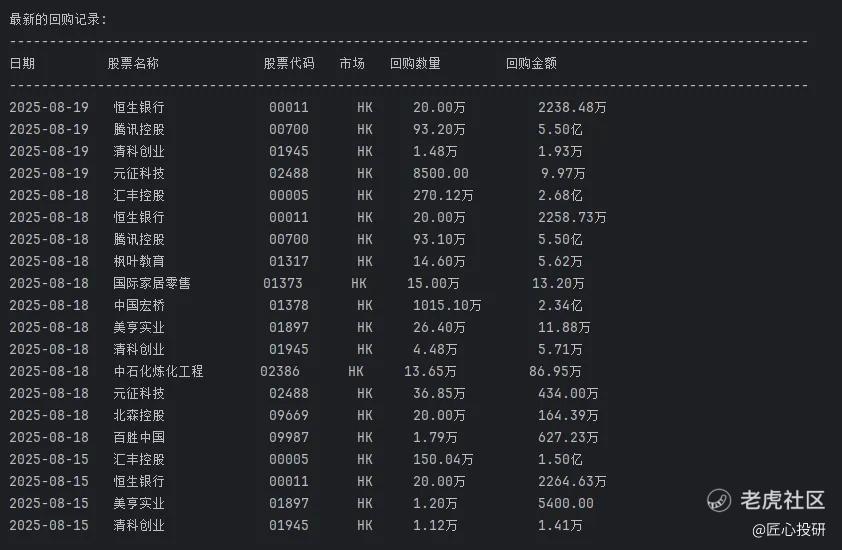Select the 1015.10万 buyback quantity
Viewport: 842px width, 550px height.
pos(447,306)
